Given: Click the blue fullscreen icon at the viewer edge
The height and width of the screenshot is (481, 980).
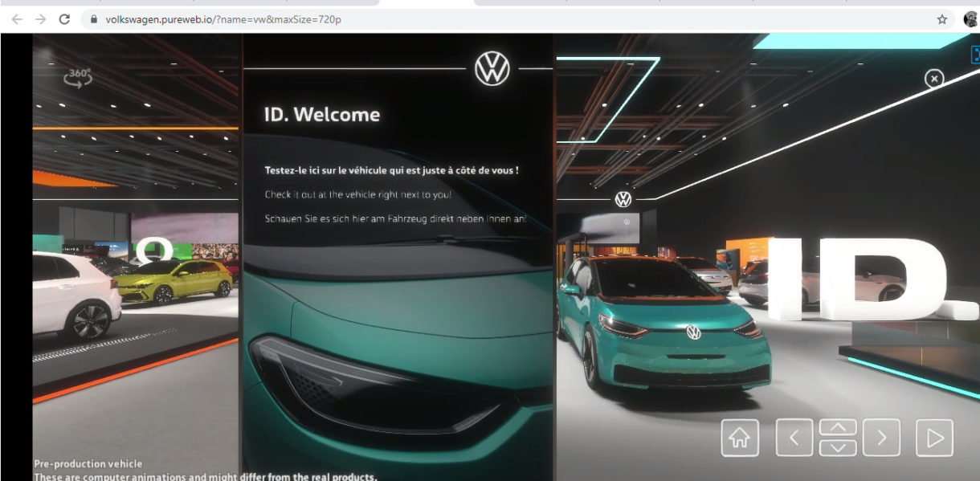Looking at the screenshot, I should point(975,55).
